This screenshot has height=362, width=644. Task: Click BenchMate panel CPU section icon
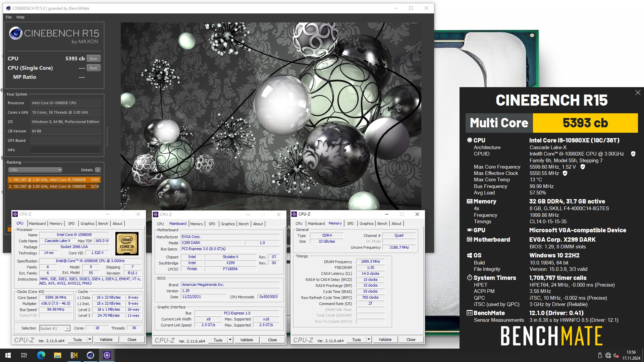pos(470,140)
